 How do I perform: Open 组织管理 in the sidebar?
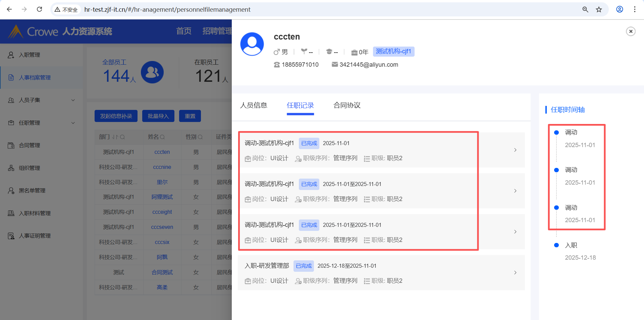pos(30,168)
